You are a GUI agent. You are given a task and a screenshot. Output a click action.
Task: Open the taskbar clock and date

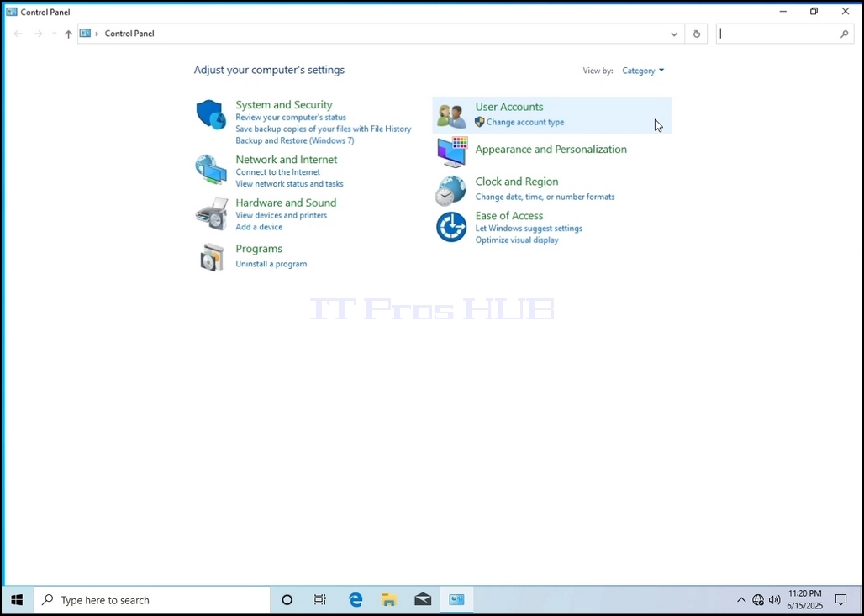(x=804, y=600)
